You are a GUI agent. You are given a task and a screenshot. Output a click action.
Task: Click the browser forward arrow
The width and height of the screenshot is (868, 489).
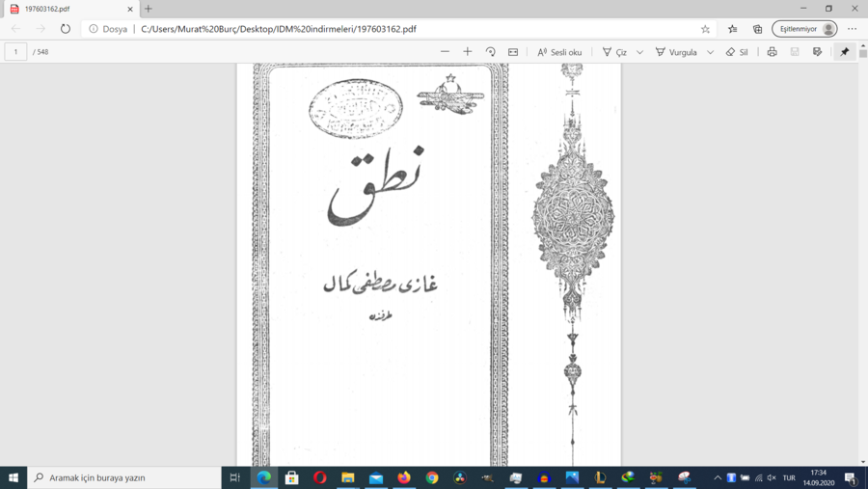(41, 29)
